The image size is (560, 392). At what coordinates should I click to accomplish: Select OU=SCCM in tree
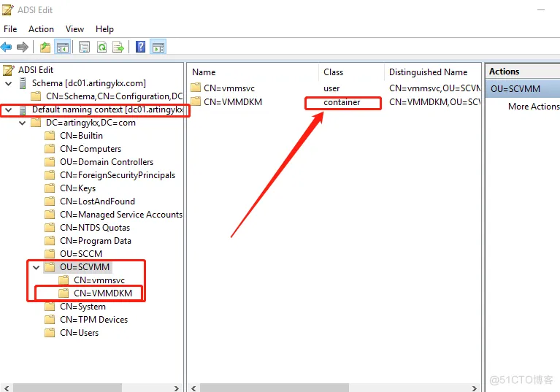click(81, 254)
